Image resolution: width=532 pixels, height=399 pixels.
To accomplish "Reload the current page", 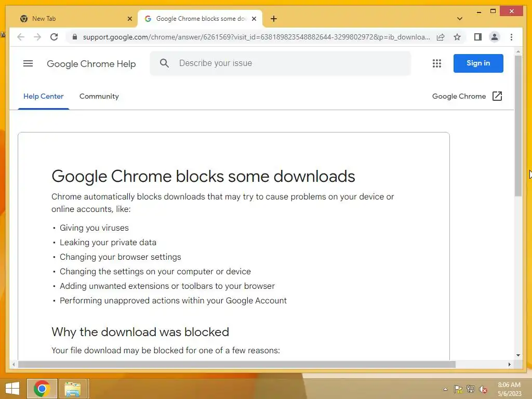I will click(54, 37).
